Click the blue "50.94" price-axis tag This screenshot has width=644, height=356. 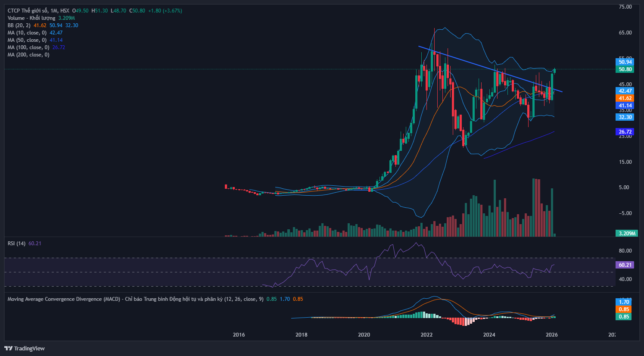[625, 62]
